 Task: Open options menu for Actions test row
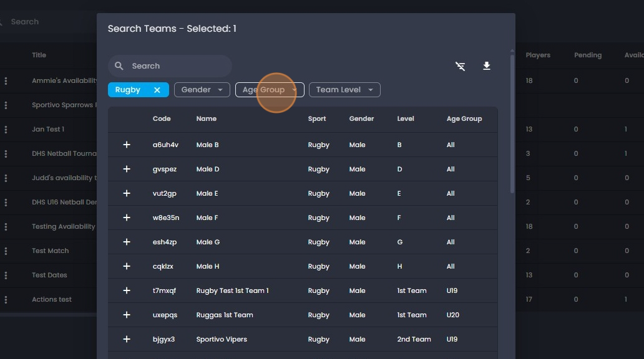point(6,300)
